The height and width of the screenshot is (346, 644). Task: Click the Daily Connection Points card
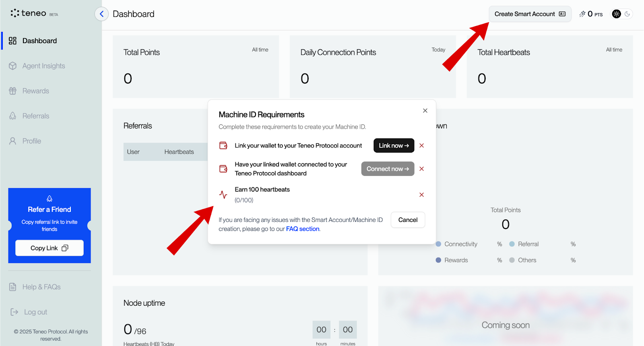[x=373, y=66]
